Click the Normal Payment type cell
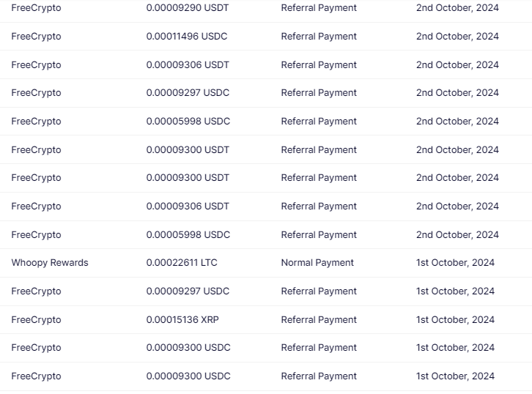This screenshot has height=394, width=532. (317, 263)
